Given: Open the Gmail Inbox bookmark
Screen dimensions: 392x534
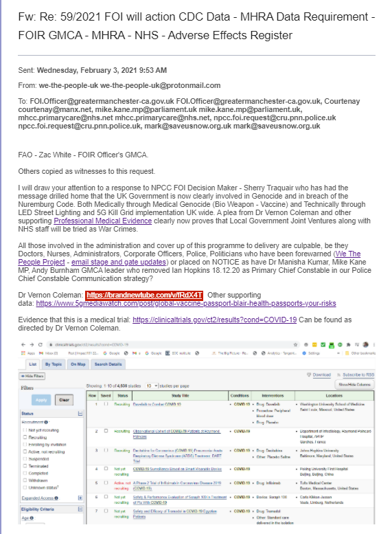Looking at the screenshot, I should [x=49, y=353].
